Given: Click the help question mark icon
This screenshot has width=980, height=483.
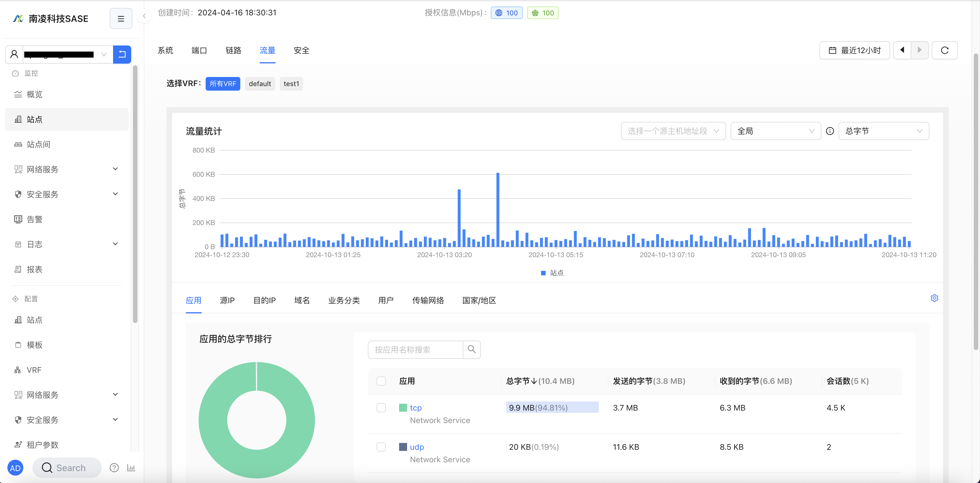Looking at the screenshot, I should (114, 468).
